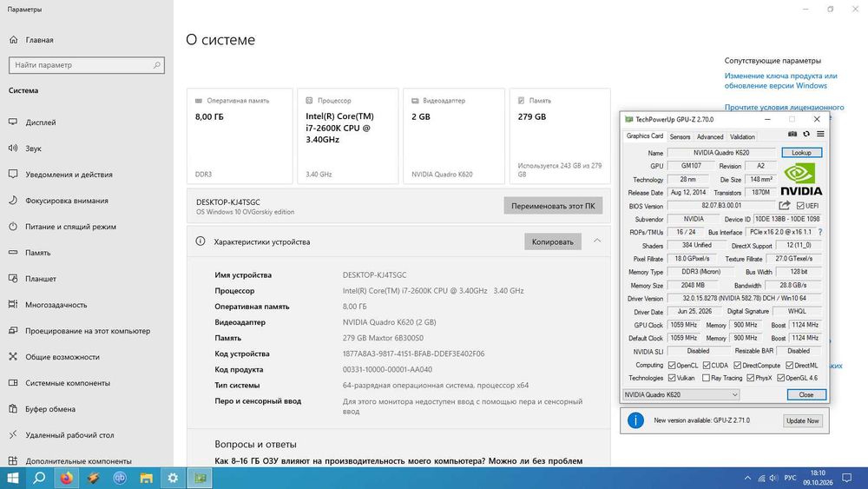Open the NVIDIA Quadro K620 GPU dropdown
The image size is (868, 489).
coord(681,395)
